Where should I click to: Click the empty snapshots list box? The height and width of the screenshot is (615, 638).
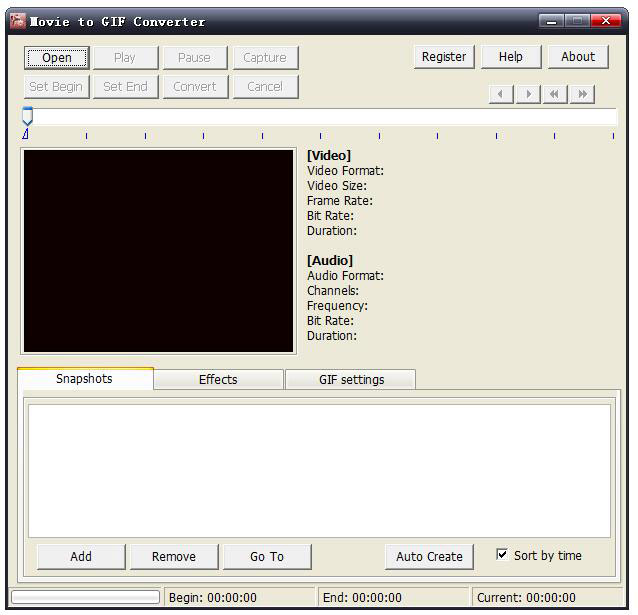pos(319,470)
